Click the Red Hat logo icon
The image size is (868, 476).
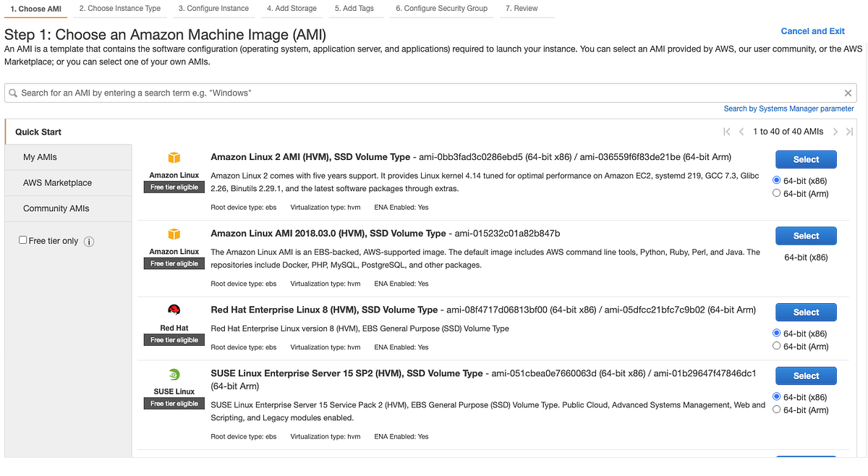174,307
